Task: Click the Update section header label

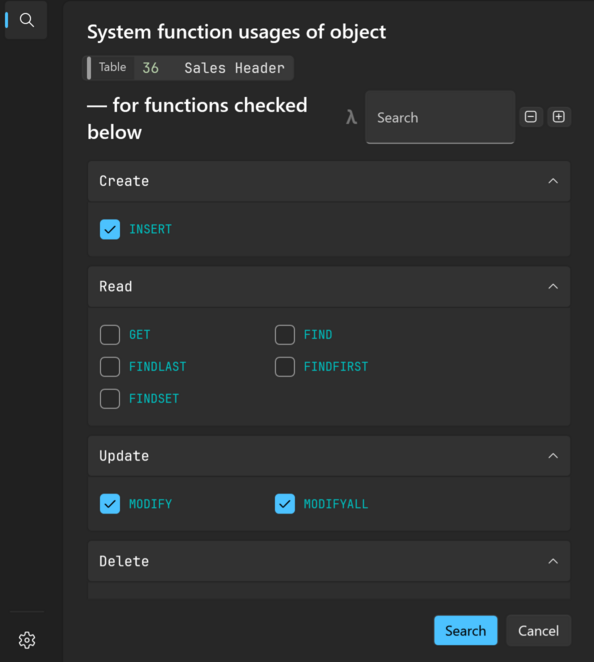Action: (x=124, y=456)
